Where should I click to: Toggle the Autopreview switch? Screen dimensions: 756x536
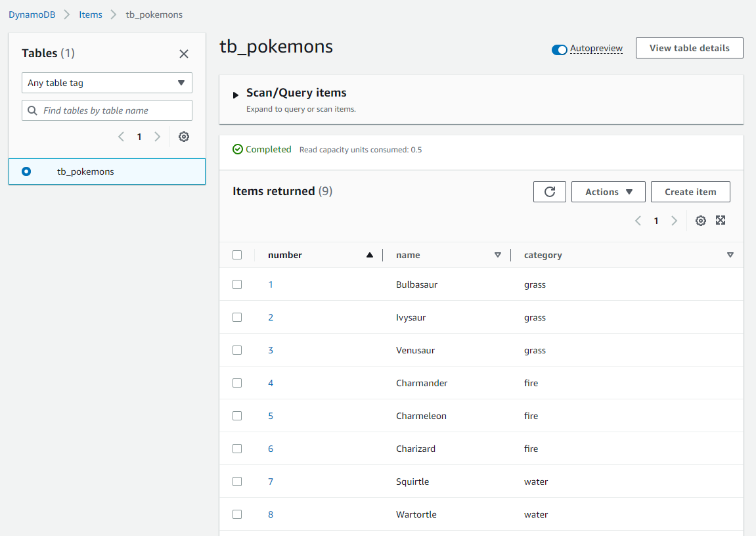[559, 49]
